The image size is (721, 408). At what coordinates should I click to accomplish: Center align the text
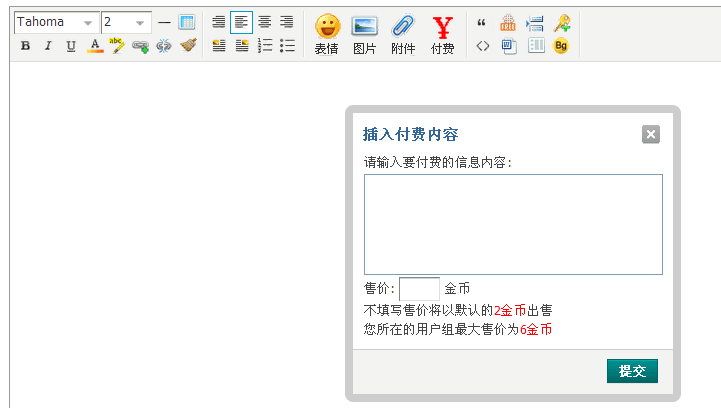pos(264,22)
